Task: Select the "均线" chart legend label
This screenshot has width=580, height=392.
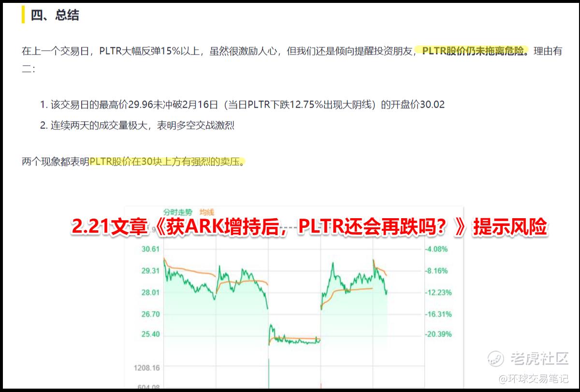Action: pos(206,212)
